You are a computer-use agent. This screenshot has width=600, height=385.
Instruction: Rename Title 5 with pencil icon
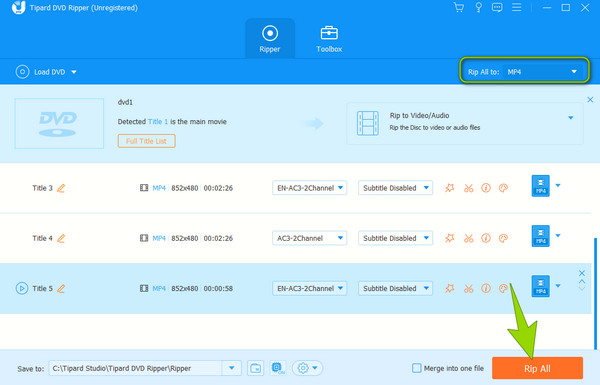(61, 288)
